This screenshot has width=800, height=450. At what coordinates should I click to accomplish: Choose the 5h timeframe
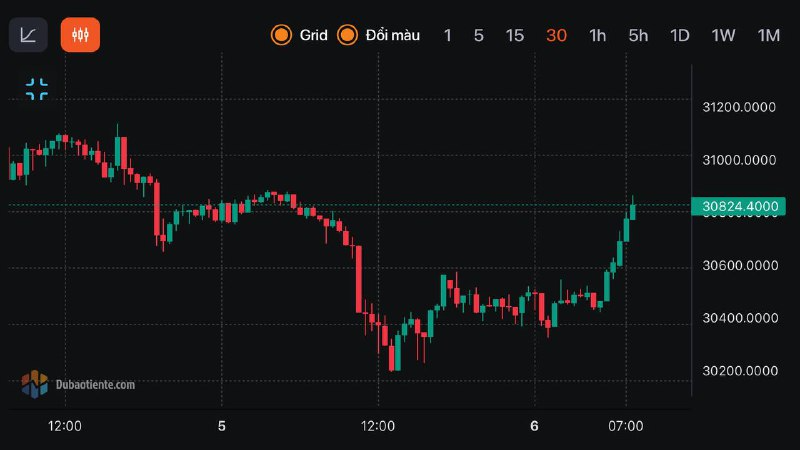click(x=638, y=35)
